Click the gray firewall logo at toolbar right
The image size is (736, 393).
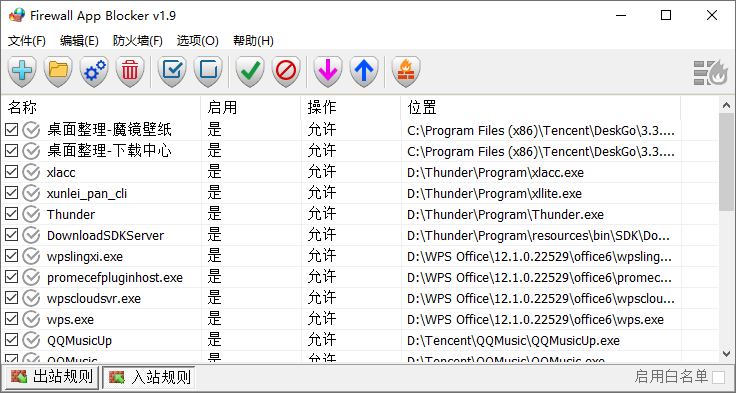710,72
